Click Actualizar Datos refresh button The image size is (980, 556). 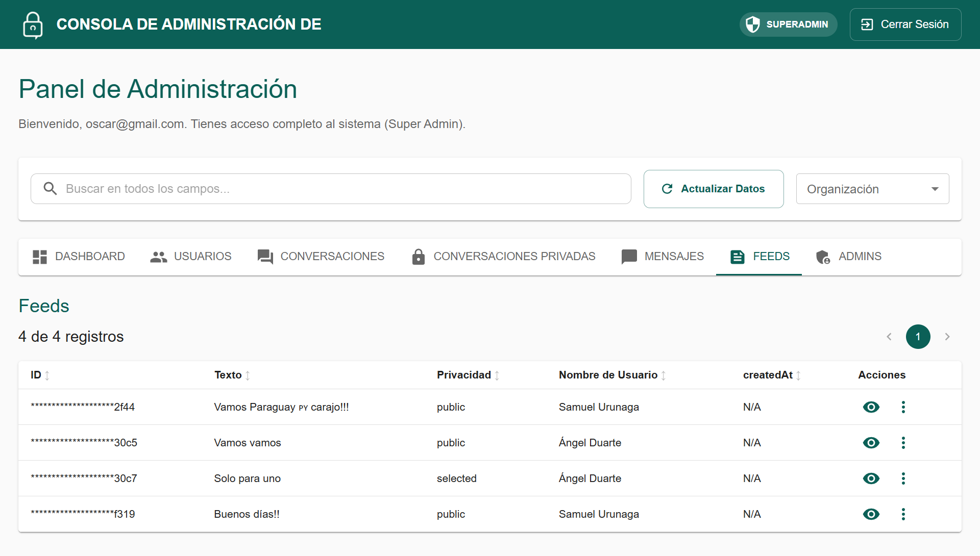714,189
